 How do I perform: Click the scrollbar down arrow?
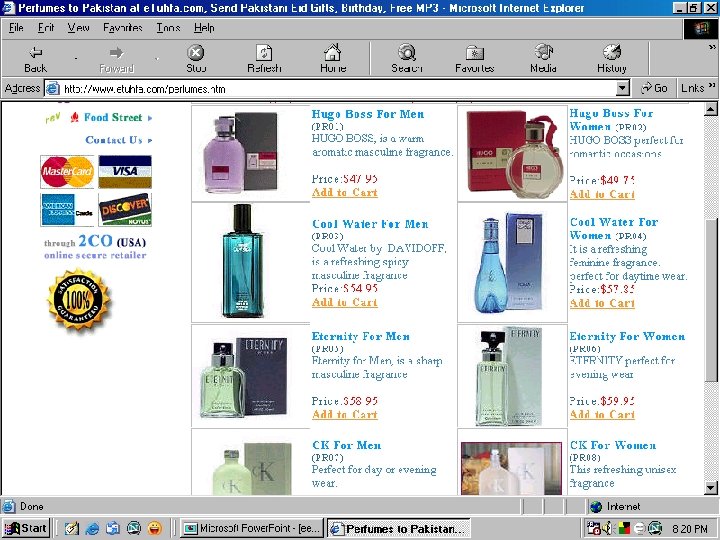tap(711, 488)
